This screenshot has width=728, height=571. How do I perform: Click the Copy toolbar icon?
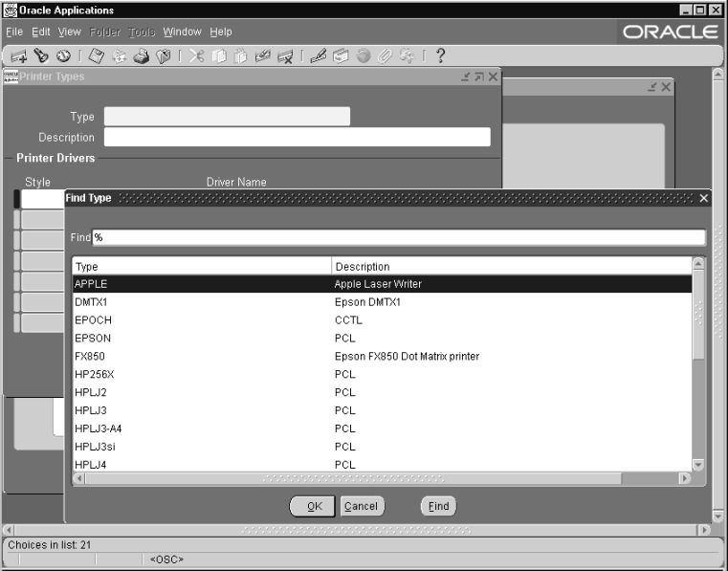pos(219,56)
